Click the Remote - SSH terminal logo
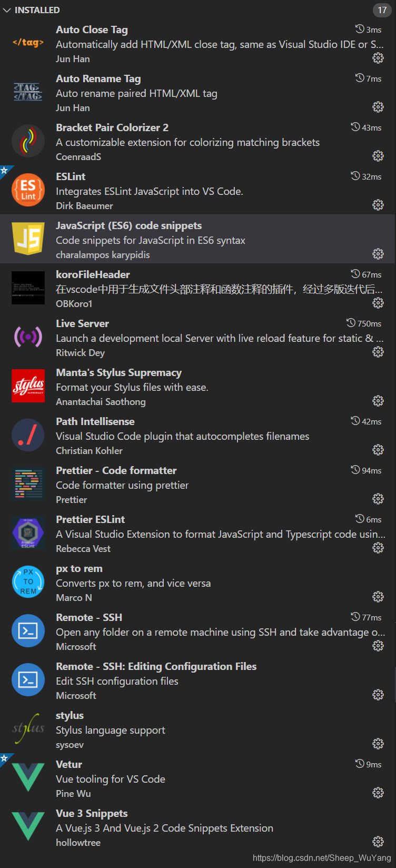The width and height of the screenshot is (396, 868). (28, 630)
